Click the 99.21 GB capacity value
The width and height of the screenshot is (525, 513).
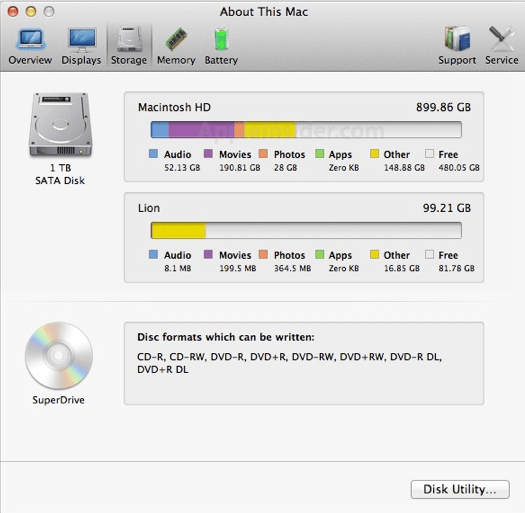pos(447,208)
